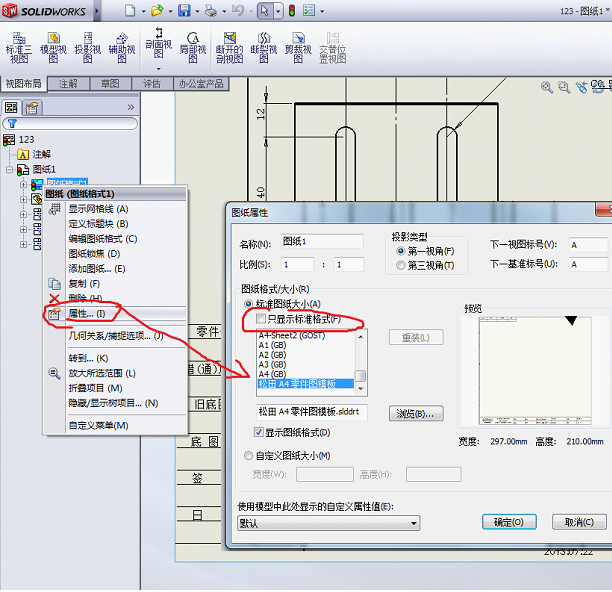The image size is (612, 592).
Task: Click the 下一视图标号 input field
Action: click(x=588, y=245)
